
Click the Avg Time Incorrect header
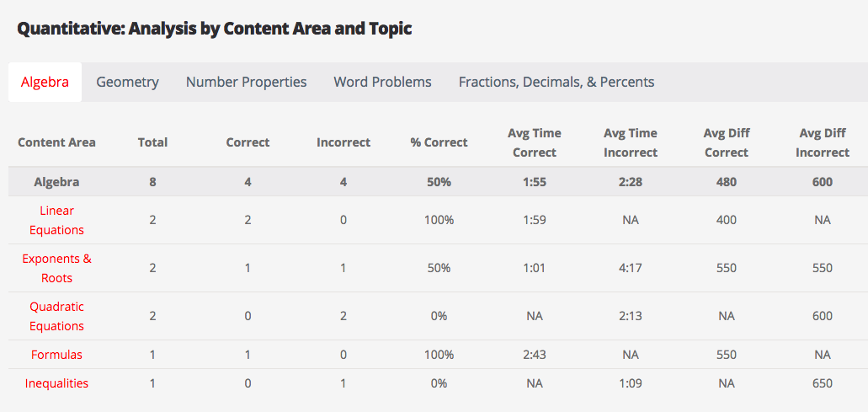(630, 142)
